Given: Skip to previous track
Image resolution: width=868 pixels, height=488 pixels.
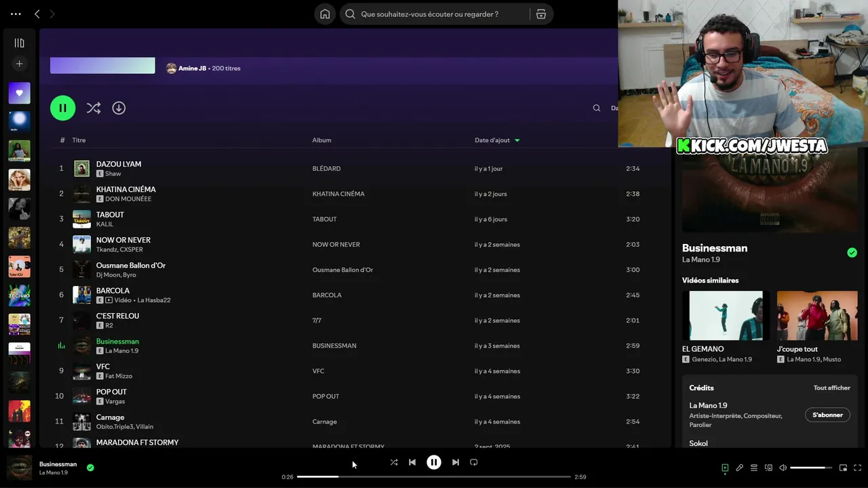Looking at the screenshot, I should pos(412,462).
